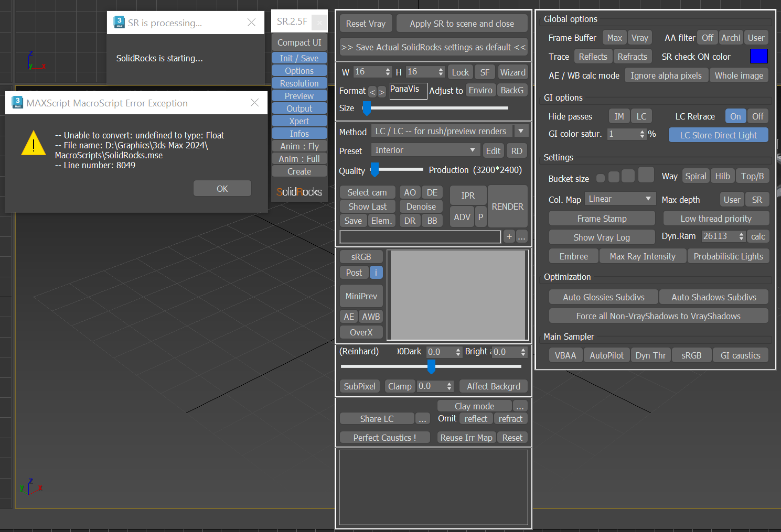Open the Output tab
Viewport: 781px width, 532px height.
tap(299, 108)
